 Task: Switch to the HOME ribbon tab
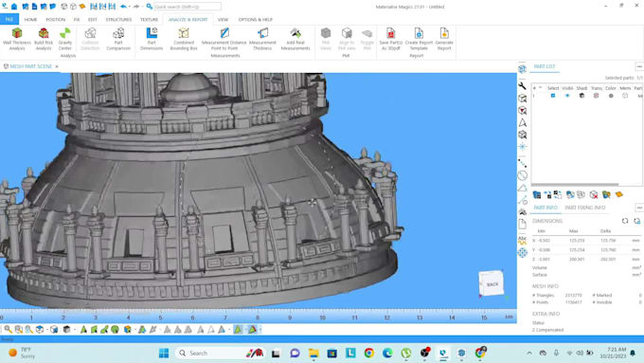tap(30, 19)
